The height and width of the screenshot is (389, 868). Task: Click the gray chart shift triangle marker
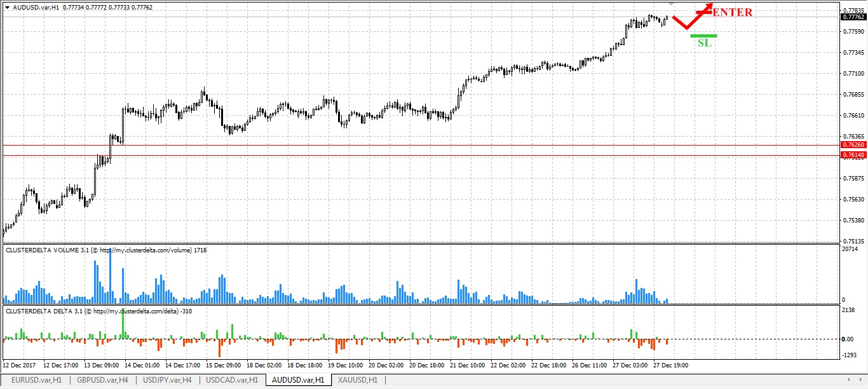click(x=672, y=5)
